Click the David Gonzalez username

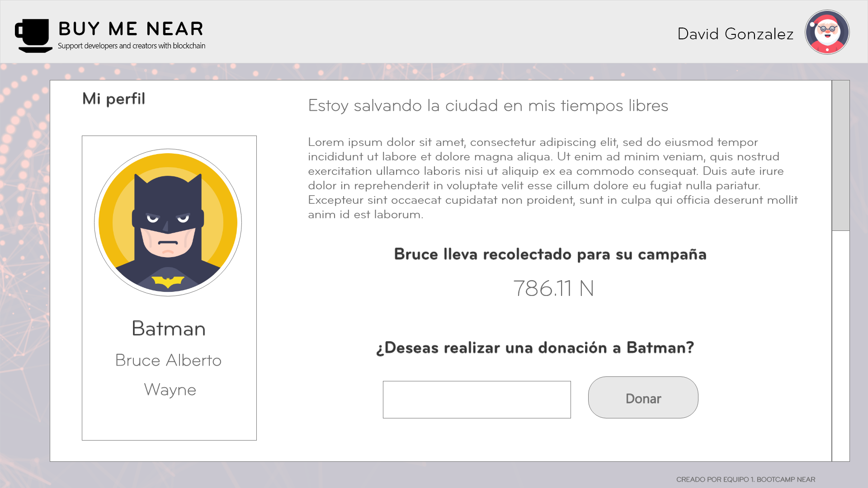(735, 34)
